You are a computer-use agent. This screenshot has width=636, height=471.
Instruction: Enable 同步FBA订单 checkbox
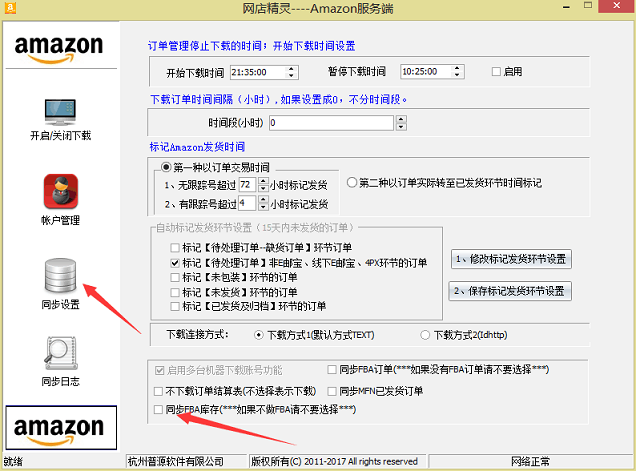coord(332,370)
